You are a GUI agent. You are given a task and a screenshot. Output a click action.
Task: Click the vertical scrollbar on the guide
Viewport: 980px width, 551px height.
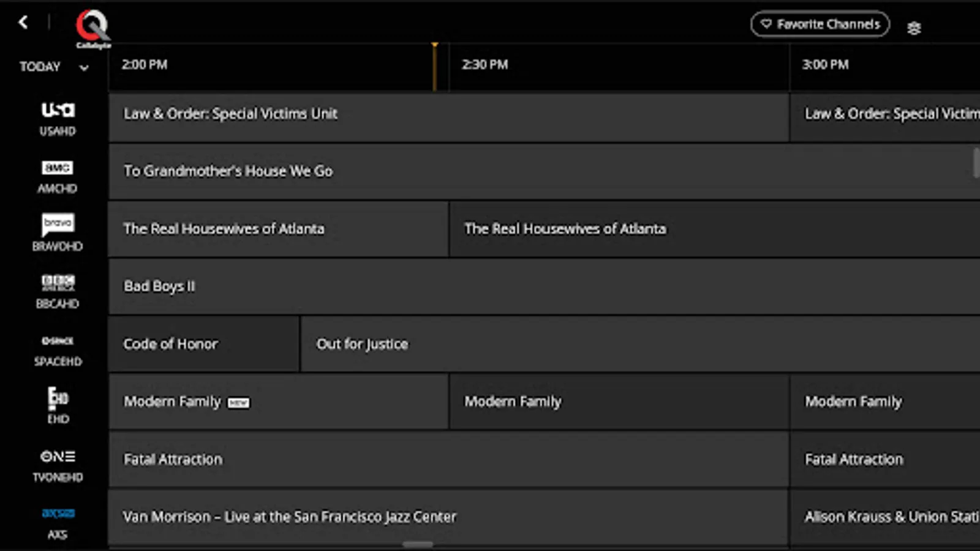pos(976,163)
